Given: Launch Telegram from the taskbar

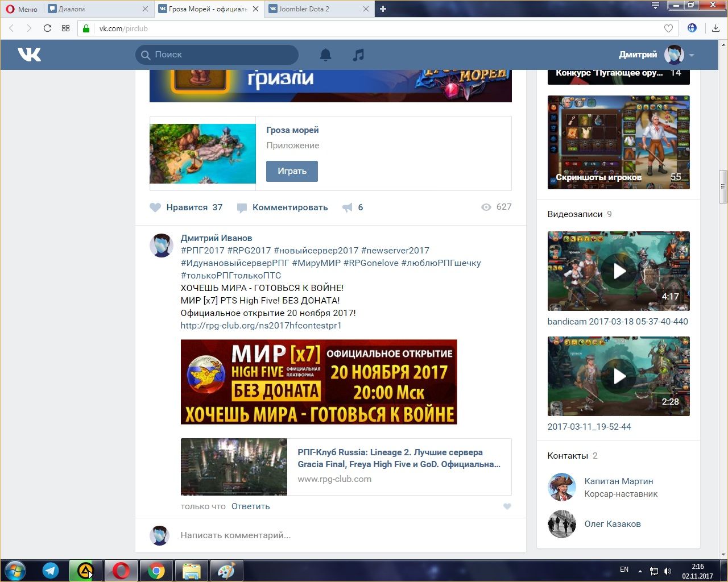Looking at the screenshot, I should [x=51, y=571].
